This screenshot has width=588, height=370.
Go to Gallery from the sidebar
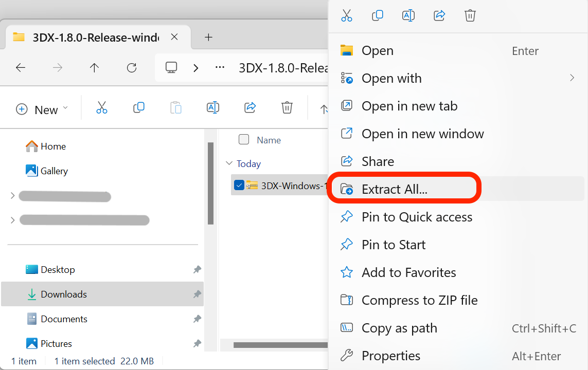tap(52, 171)
